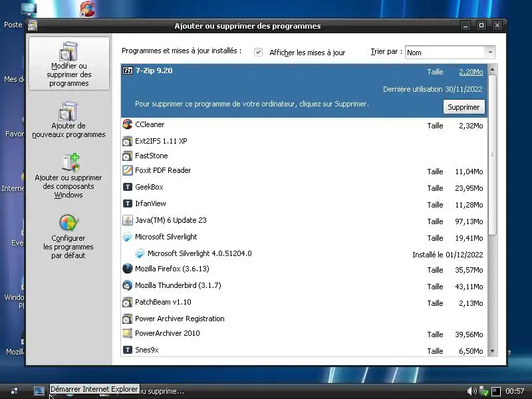Select the Microsoft Silverlight entry
The width and height of the screenshot is (532, 399).
click(305, 237)
